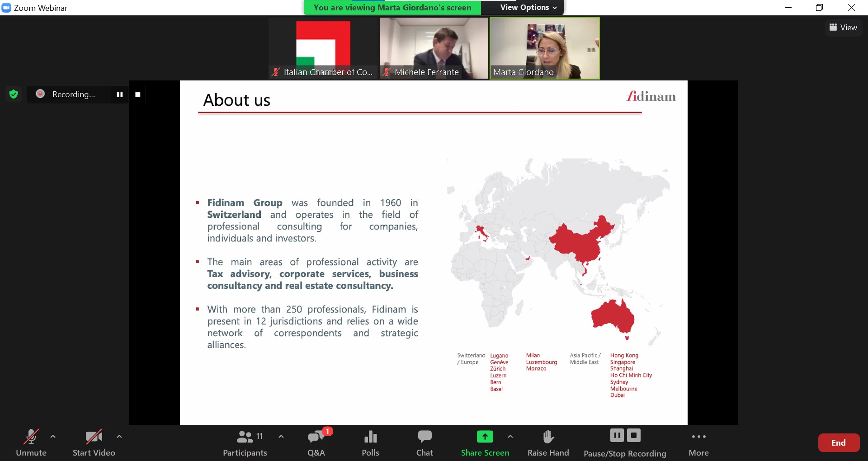The height and width of the screenshot is (461, 868).
Task: Open the View layout menu
Action: [x=843, y=28]
